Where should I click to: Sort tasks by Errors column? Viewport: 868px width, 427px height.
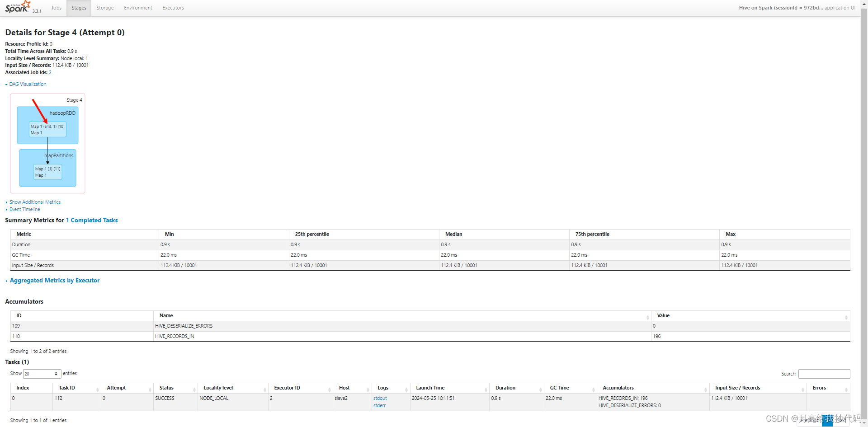click(x=828, y=388)
